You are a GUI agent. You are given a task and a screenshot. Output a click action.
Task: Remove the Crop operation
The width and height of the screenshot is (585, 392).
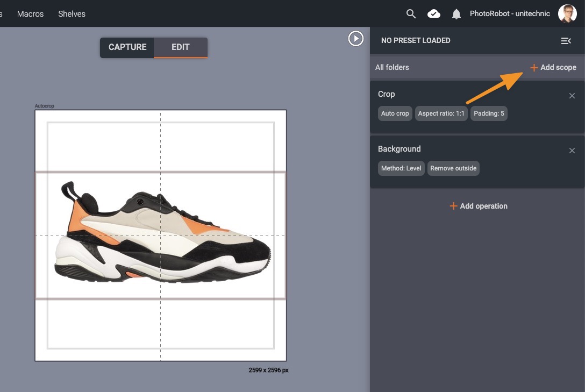[572, 96]
